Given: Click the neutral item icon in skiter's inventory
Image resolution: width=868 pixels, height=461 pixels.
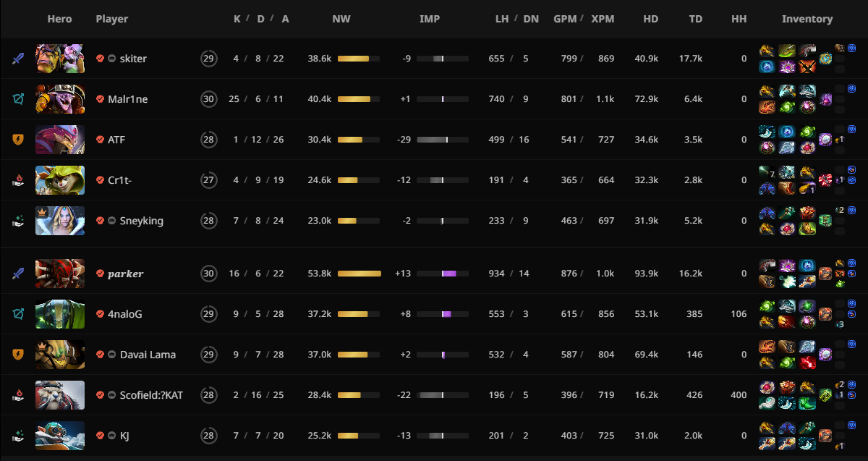Looking at the screenshot, I should (825, 59).
